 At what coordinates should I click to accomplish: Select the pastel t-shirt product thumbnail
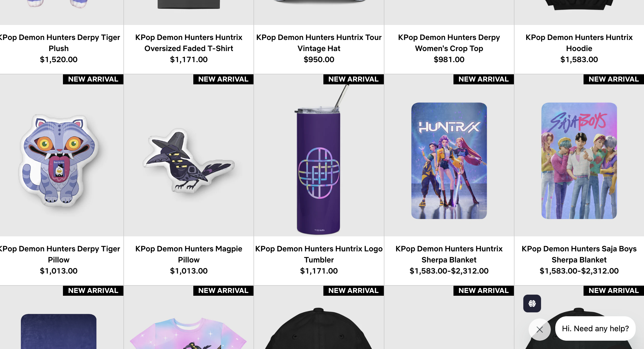(189, 333)
